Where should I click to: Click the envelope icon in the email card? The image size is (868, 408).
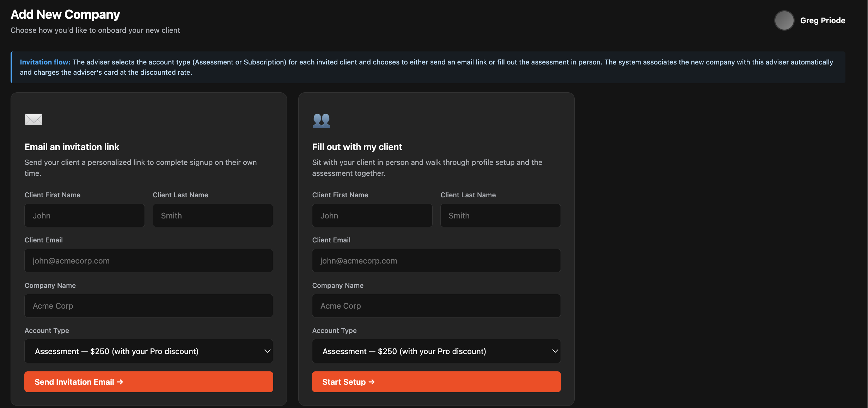(x=33, y=119)
